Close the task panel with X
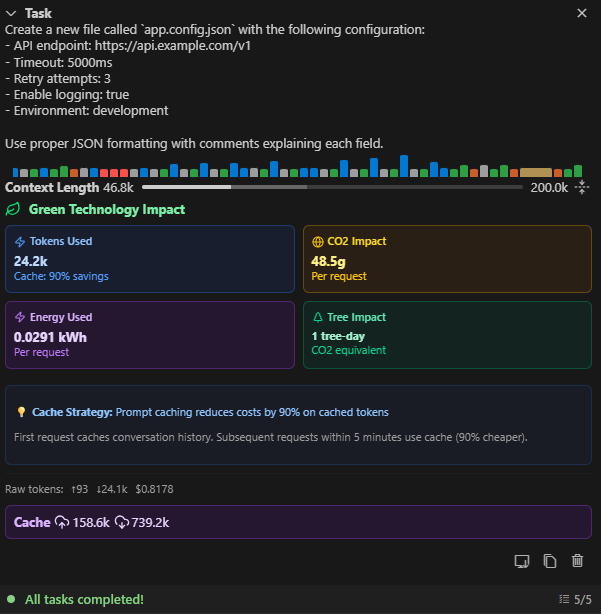 click(583, 13)
